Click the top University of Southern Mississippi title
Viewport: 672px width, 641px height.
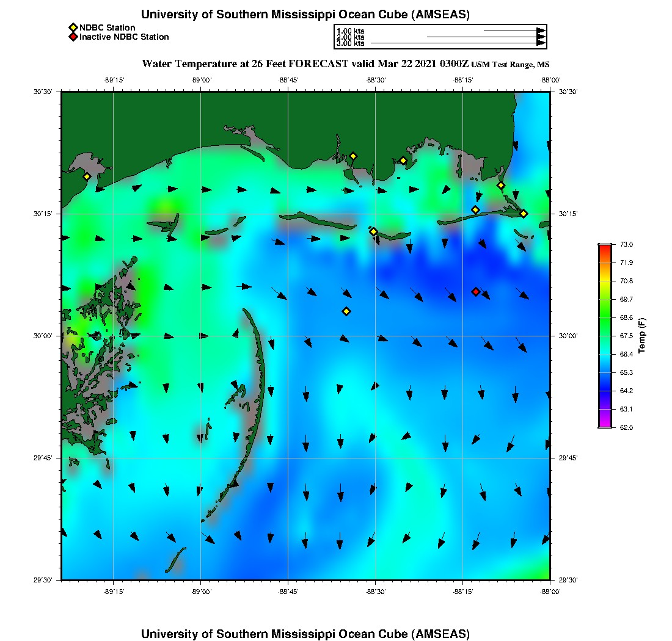305,15
